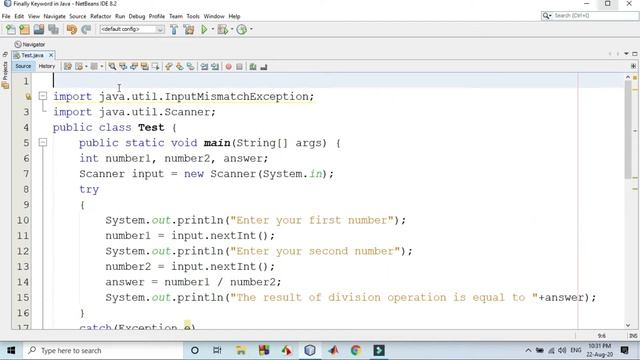Click the Find Selection magnifier icon
The width and height of the screenshot is (640, 360).
[x=112, y=67]
